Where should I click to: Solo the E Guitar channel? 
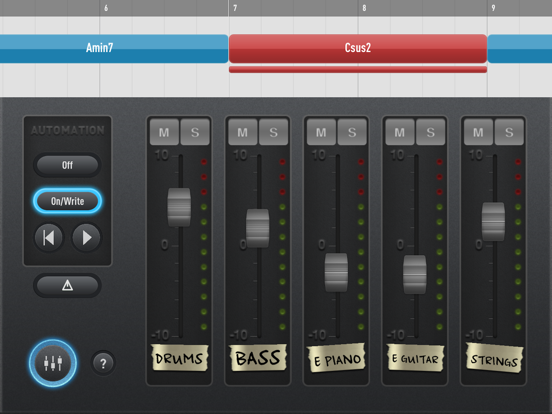tap(431, 132)
